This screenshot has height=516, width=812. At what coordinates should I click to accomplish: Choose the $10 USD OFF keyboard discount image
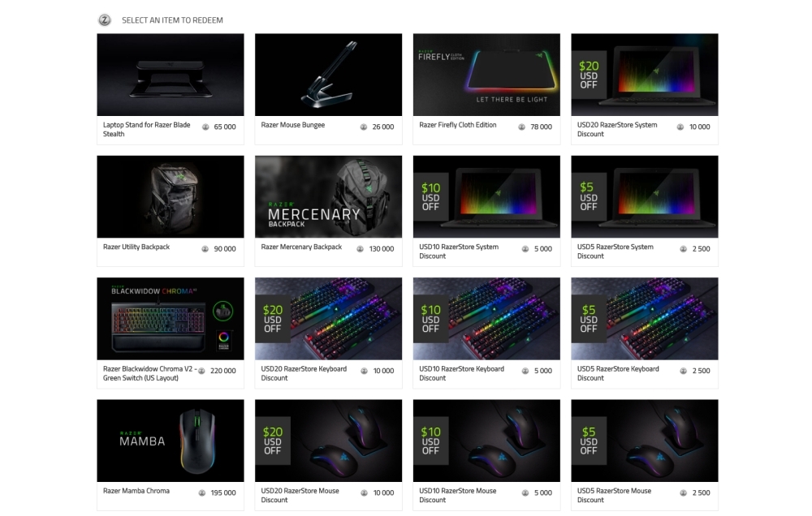pyautogui.click(x=486, y=319)
